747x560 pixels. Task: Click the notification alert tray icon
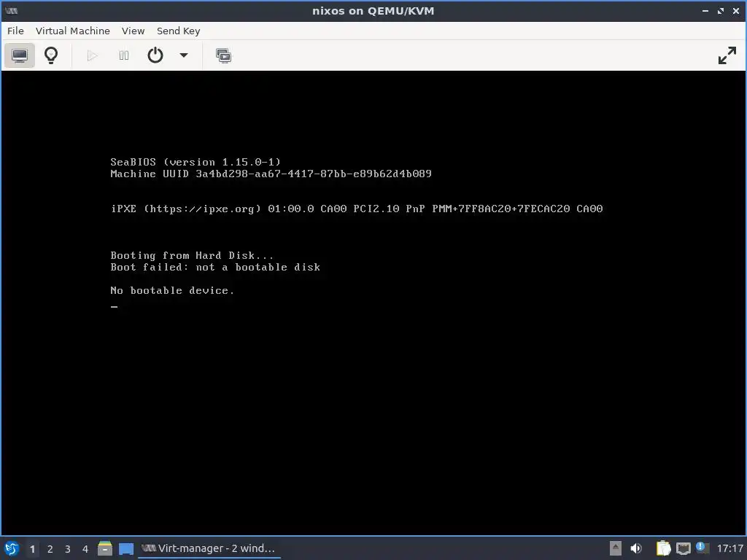[x=702, y=548]
